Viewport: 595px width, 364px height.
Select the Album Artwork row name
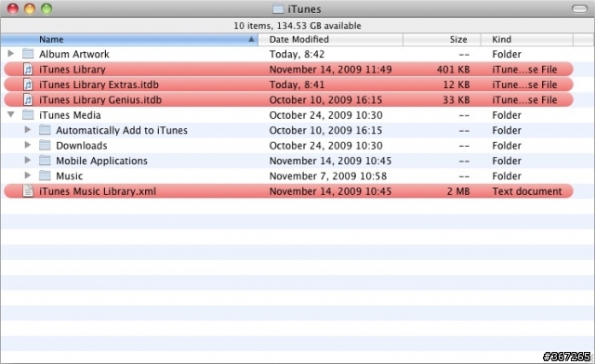(x=74, y=54)
